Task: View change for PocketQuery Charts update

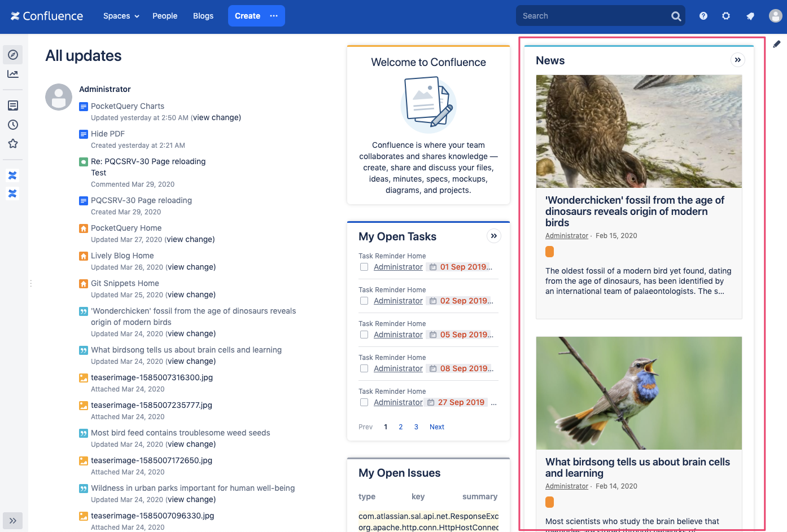Action: click(x=217, y=117)
